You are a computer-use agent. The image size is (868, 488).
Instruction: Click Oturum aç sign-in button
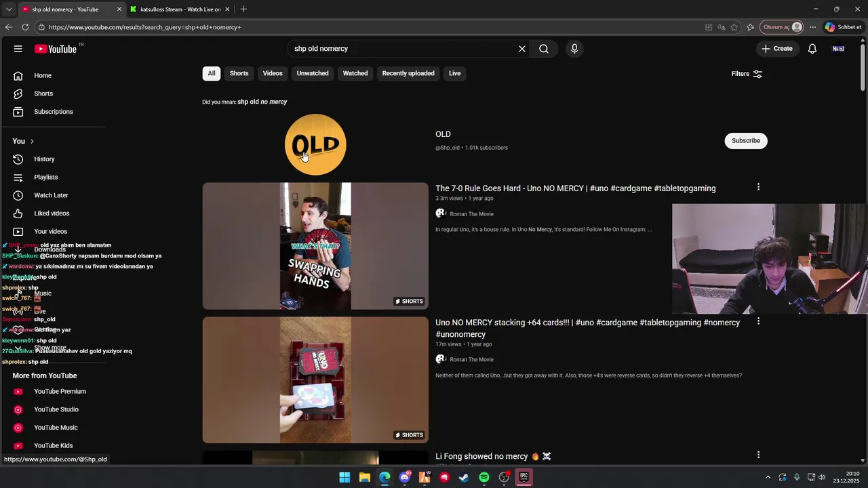[783, 27]
